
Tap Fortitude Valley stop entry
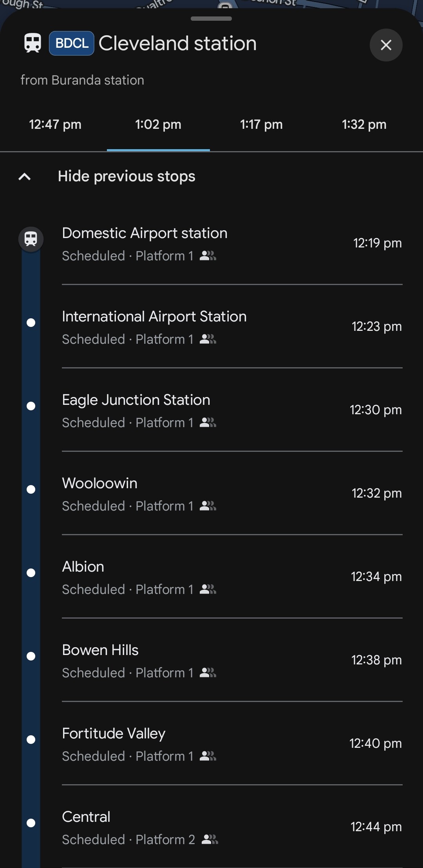pos(231,744)
